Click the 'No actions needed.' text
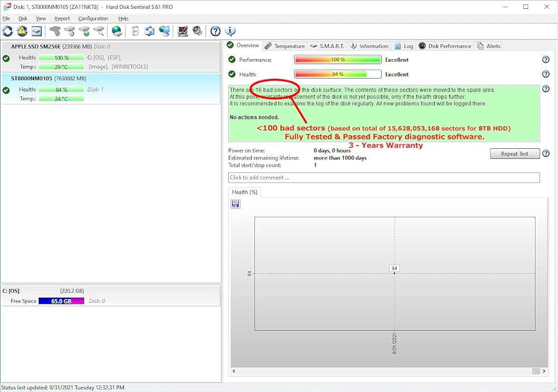The image size is (558, 392). pyautogui.click(x=254, y=118)
